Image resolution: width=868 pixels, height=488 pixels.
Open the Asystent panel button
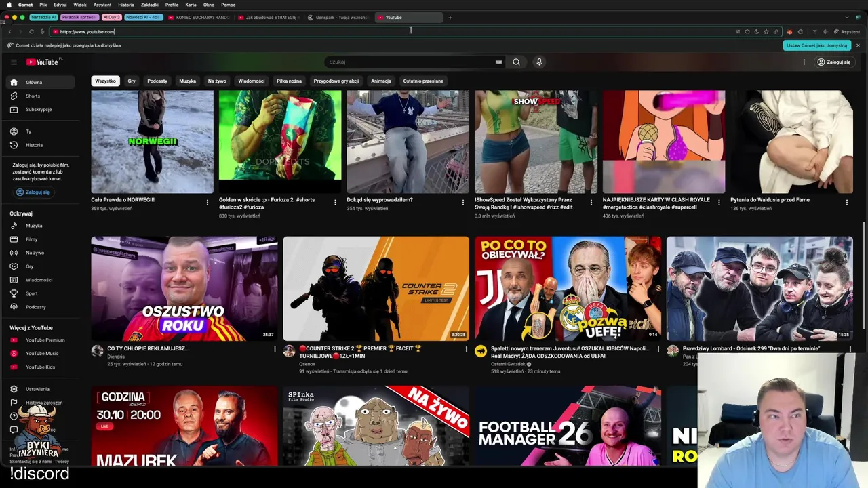point(846,31)
